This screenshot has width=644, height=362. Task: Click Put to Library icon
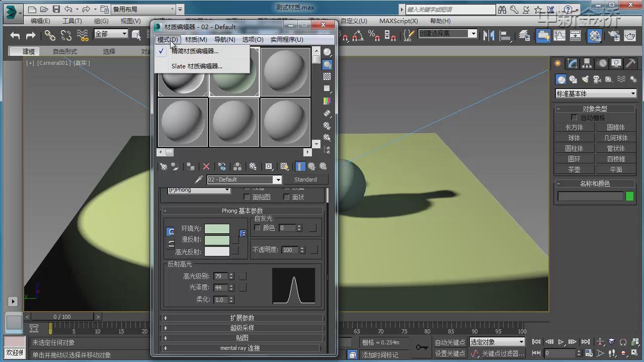[253, 166]
